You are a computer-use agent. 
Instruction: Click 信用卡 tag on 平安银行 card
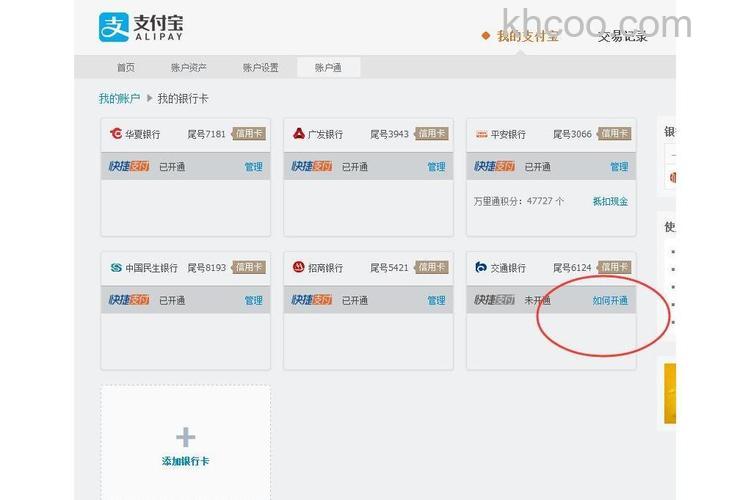614,134
